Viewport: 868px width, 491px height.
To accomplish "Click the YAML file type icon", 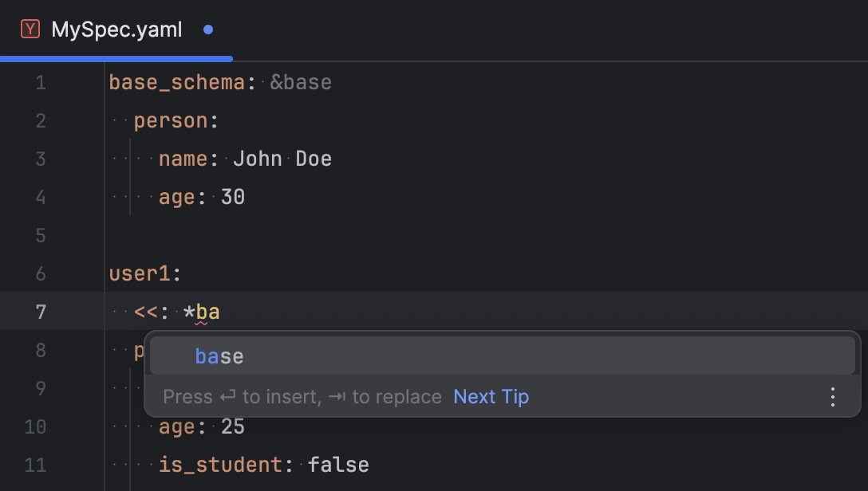I will pos(30,28).
